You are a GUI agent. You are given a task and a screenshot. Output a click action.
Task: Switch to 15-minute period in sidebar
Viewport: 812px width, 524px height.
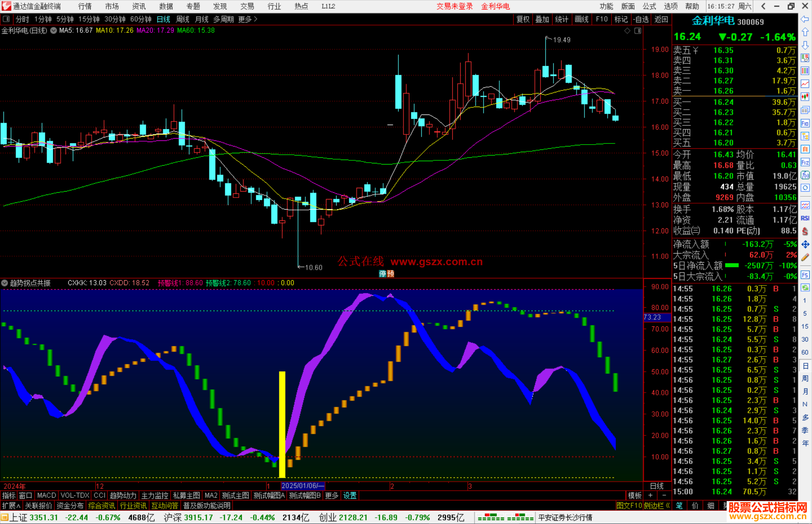[804, 326]
